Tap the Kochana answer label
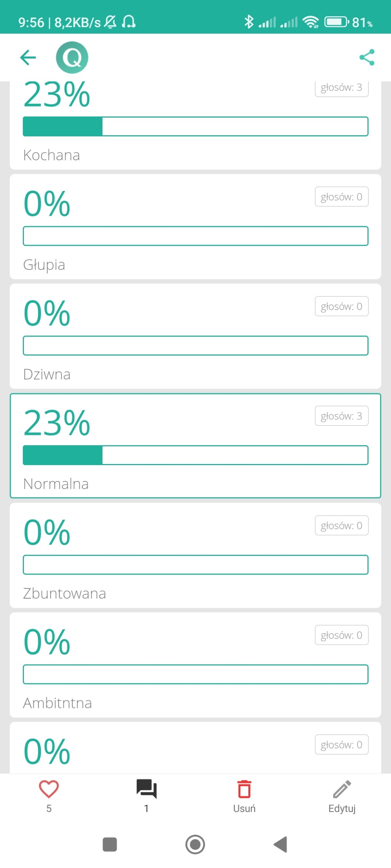Image resolution: width=391 pixels, height=868 pixels. coord(52,155)
